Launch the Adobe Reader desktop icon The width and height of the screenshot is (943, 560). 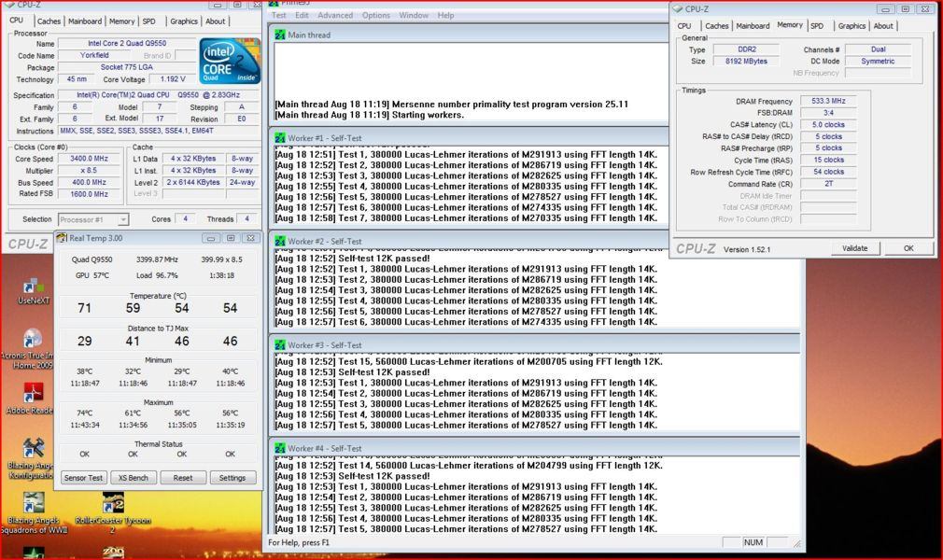click(30, 399)
